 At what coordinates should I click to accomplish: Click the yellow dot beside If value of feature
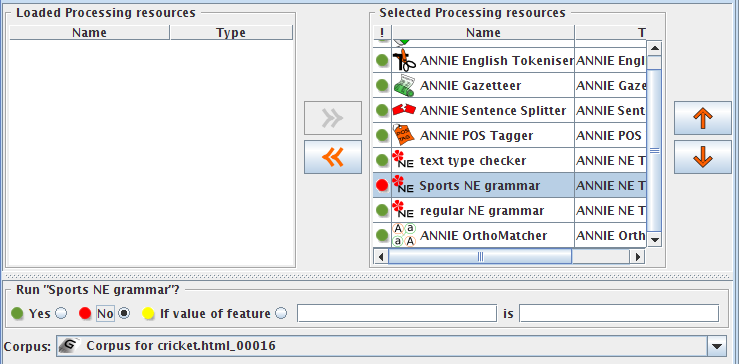(x=149, y=313)
